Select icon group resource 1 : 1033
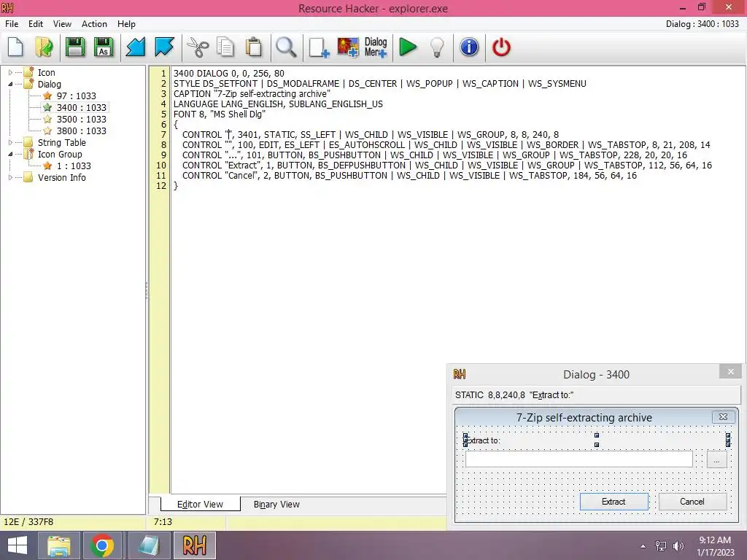 pyautogui.click(x=74, y=166)
